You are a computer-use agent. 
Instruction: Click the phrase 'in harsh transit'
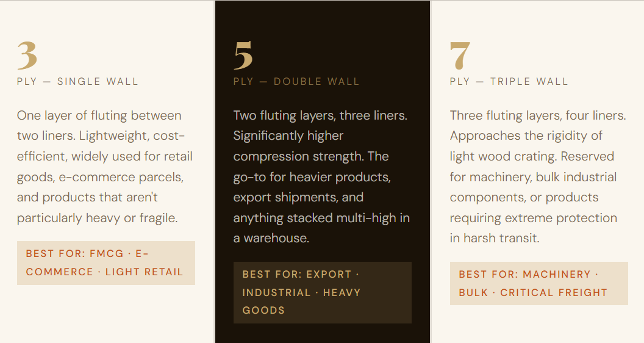[494, 238]
